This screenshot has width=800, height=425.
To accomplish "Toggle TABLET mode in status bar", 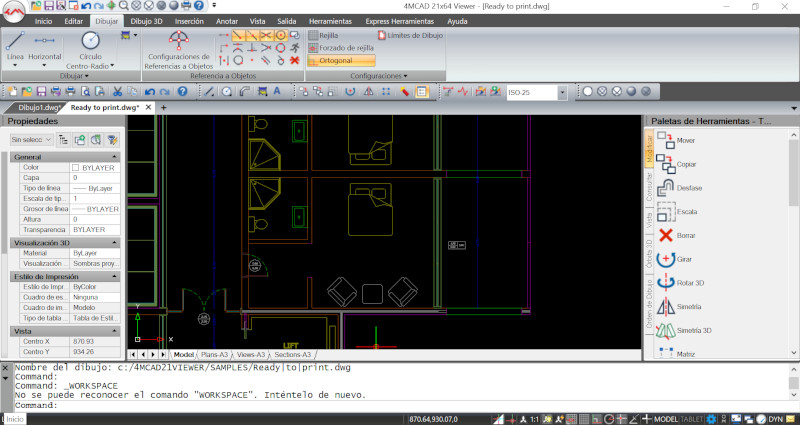I will coord(691,419).
